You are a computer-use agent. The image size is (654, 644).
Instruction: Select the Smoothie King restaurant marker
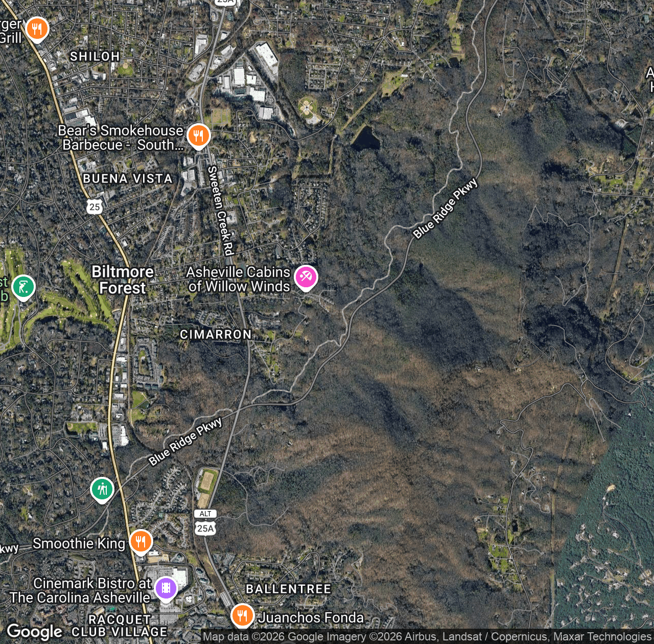click(x=141, y=542)
